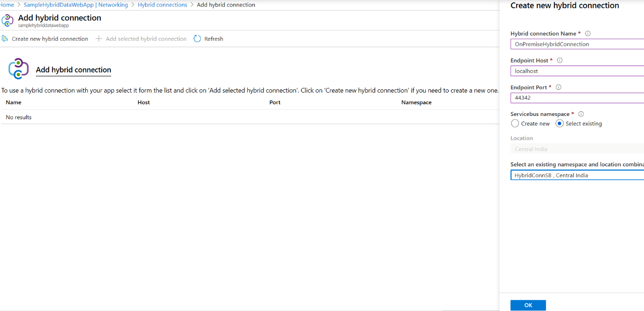Click Create new hybrid connection panel title
This screenshot has width=644, height=311.
click(565, 6)
